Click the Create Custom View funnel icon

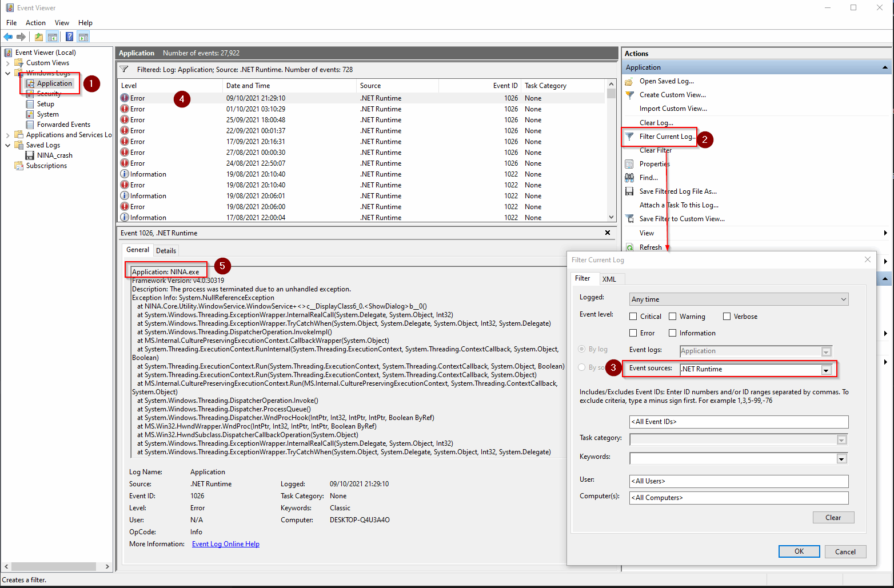[629, 95]
